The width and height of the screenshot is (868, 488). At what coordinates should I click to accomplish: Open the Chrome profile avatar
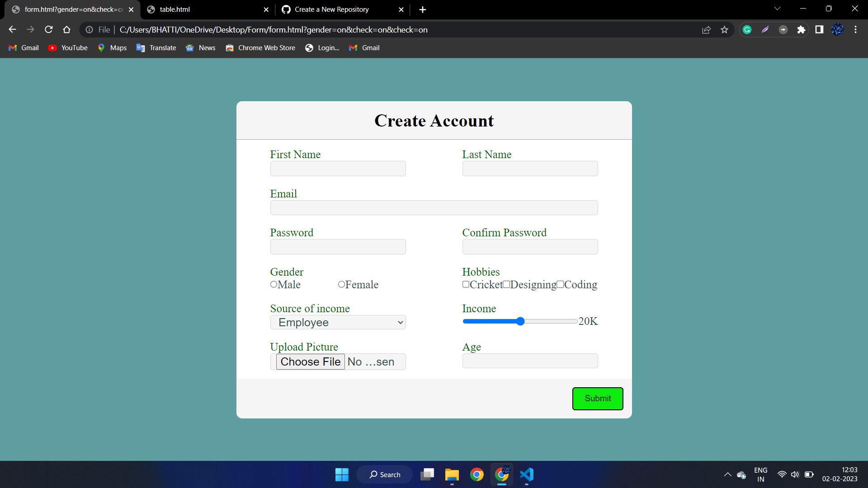[x=837, y=30]
